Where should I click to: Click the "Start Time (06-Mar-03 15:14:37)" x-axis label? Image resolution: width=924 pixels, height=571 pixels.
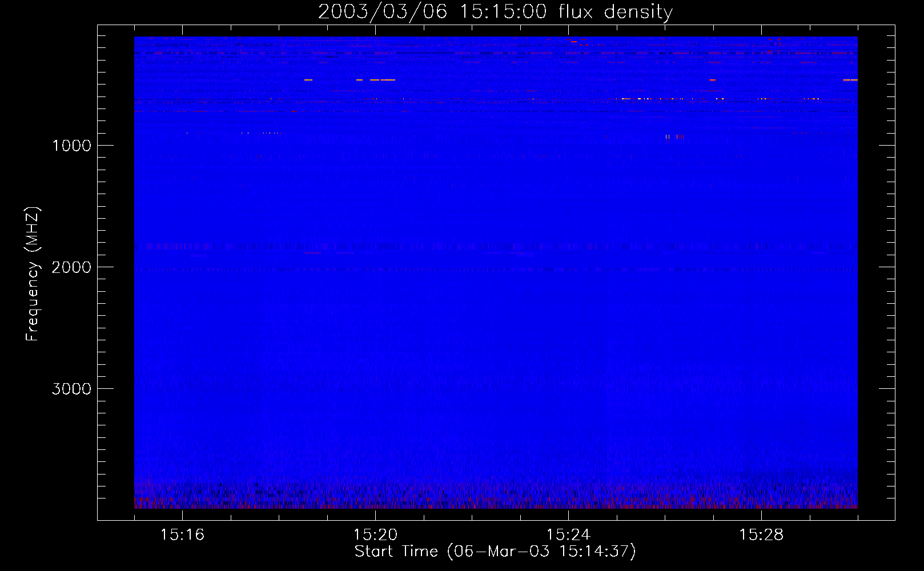[x=495, y=552]
